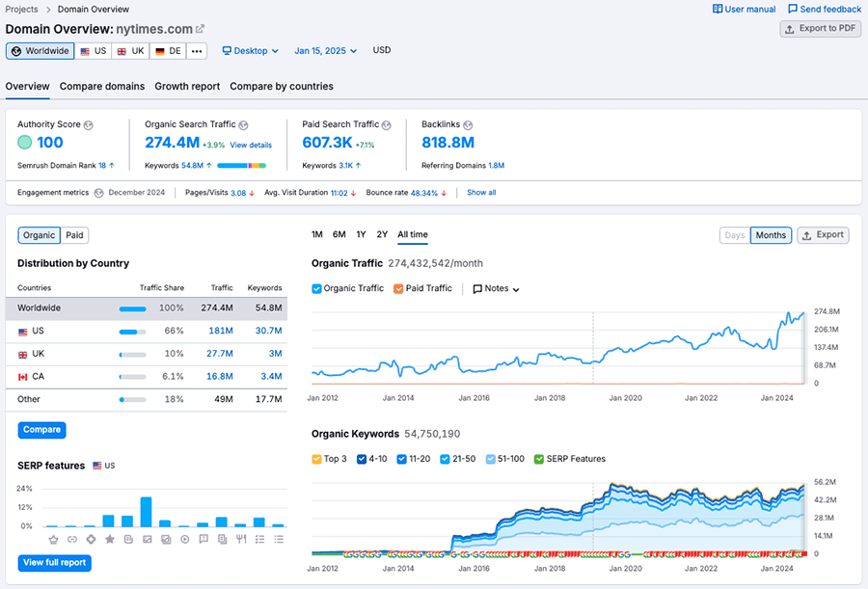The height and width of the screenshot is (589, 868).
Task: Click the stacked documents icon in SERP features
Action: click(222, 539)
